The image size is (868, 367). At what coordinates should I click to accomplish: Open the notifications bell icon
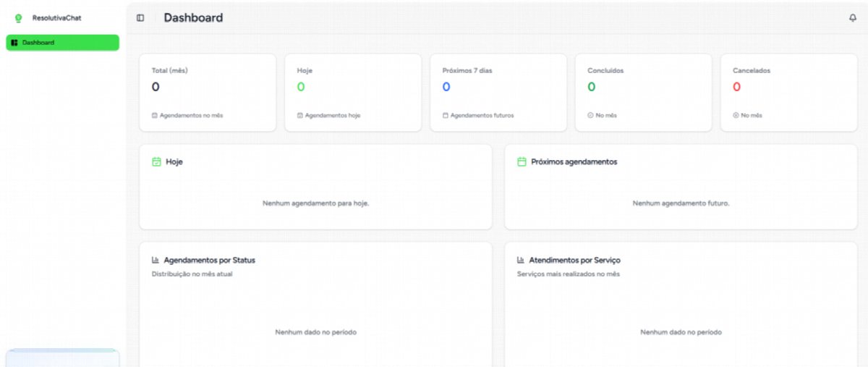[x=853, y=18]
